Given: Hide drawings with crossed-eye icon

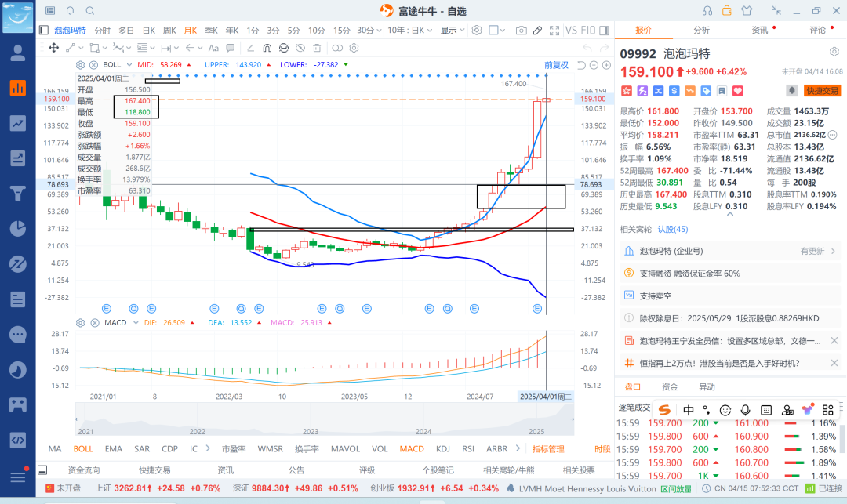Looking at the screenshot, I should (x=300, y=48).
